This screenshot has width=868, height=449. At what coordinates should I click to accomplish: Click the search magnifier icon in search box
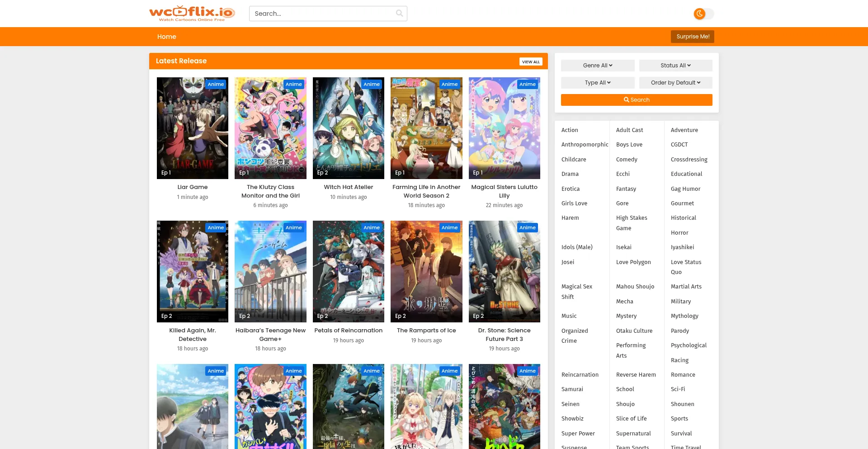(399, 13)
